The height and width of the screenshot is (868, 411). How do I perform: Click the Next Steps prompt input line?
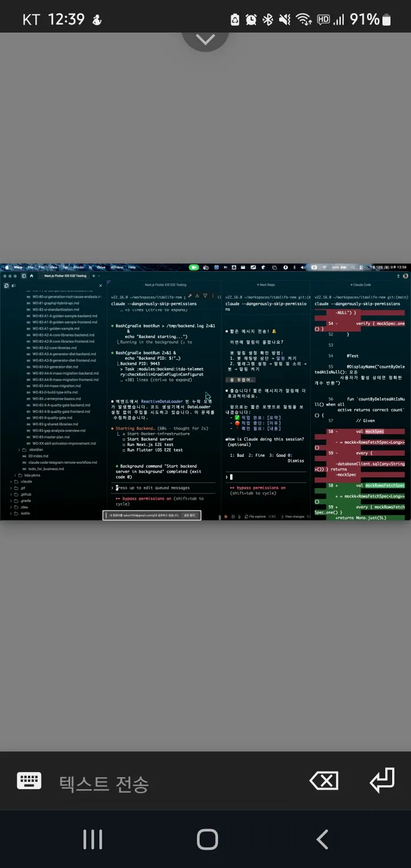265,477
